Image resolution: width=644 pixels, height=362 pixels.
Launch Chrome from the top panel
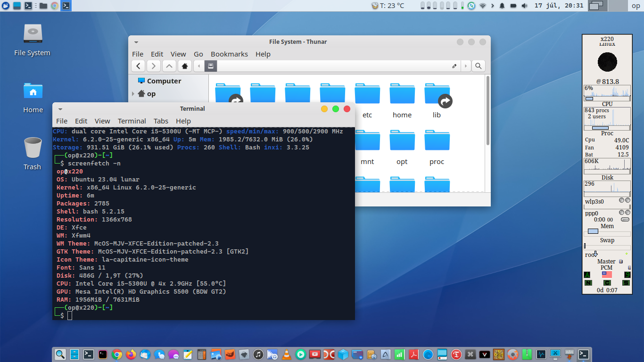pyautogui.click(x=55, y=6)
